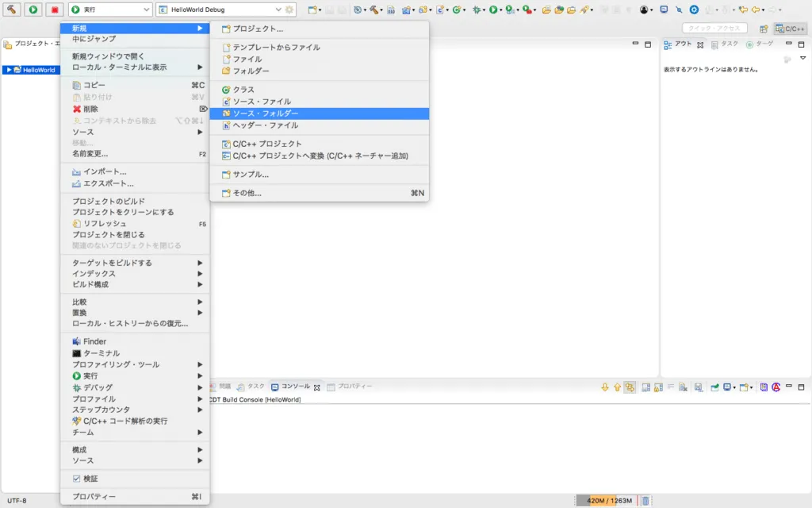Click the New C++ class toolbar icon
The image size is (812, 508).
(x=456, y=10)
